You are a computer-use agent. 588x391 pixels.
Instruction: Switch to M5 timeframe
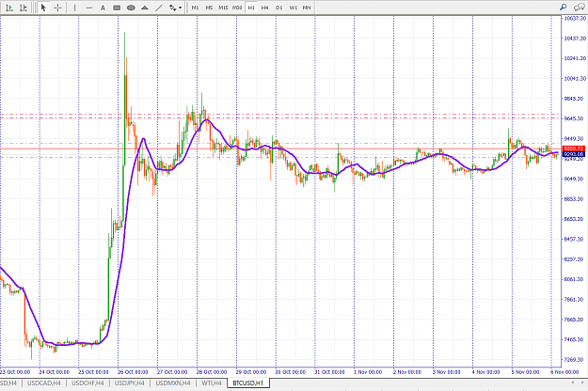click(x=209, y=8)
